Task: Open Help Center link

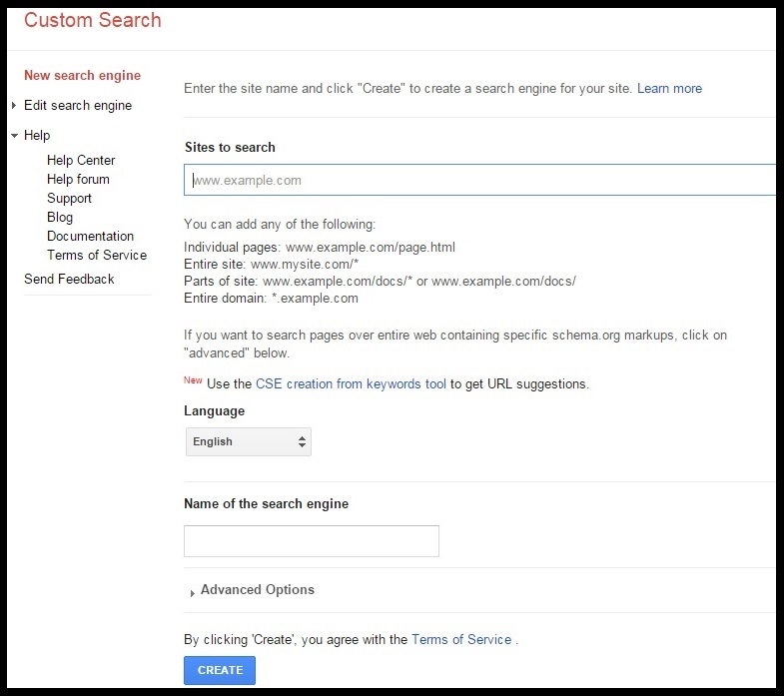Action: point(81,160)
